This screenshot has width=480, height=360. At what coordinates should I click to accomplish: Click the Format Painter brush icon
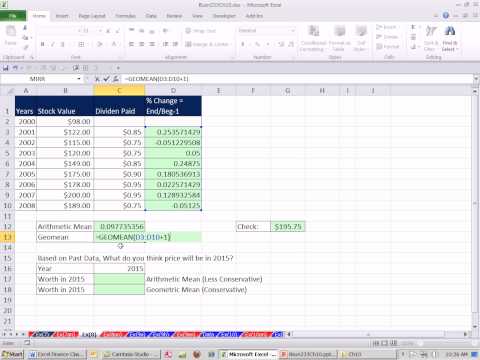point(25,47)
